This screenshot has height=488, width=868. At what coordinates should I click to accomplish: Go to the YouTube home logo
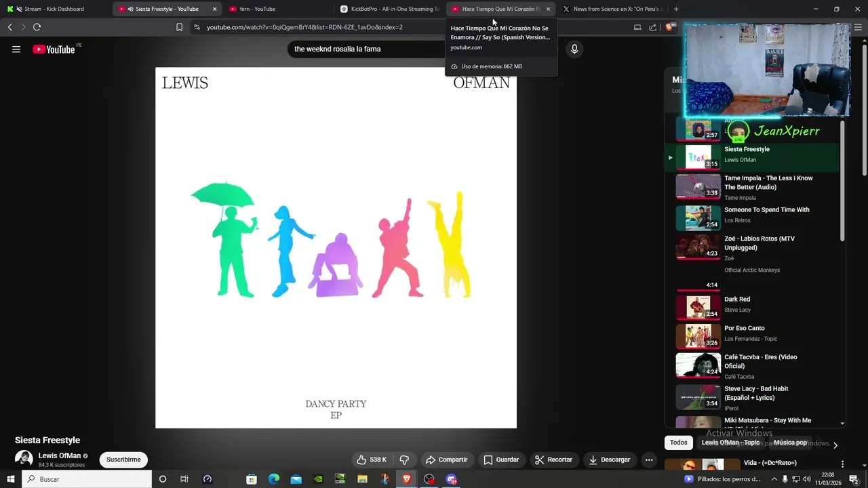[x=54, y=49]
